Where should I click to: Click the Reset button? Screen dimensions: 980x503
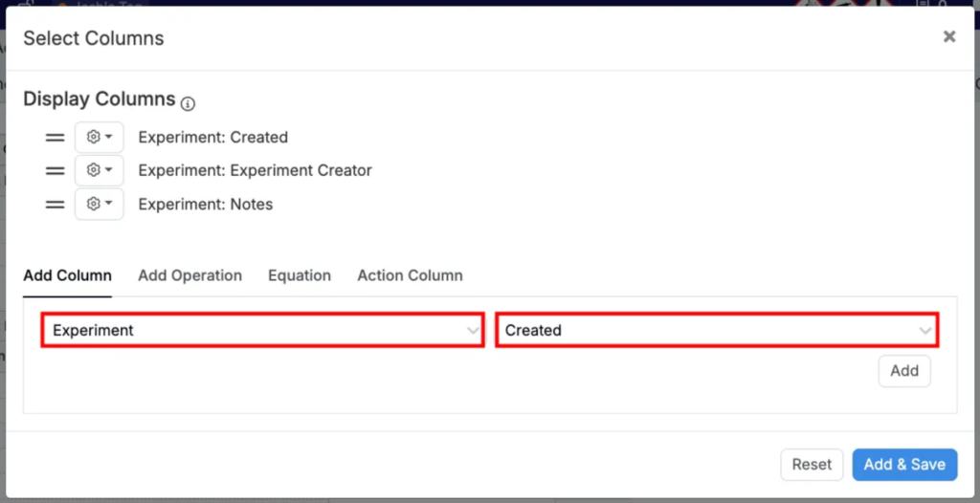pos(812,465)
